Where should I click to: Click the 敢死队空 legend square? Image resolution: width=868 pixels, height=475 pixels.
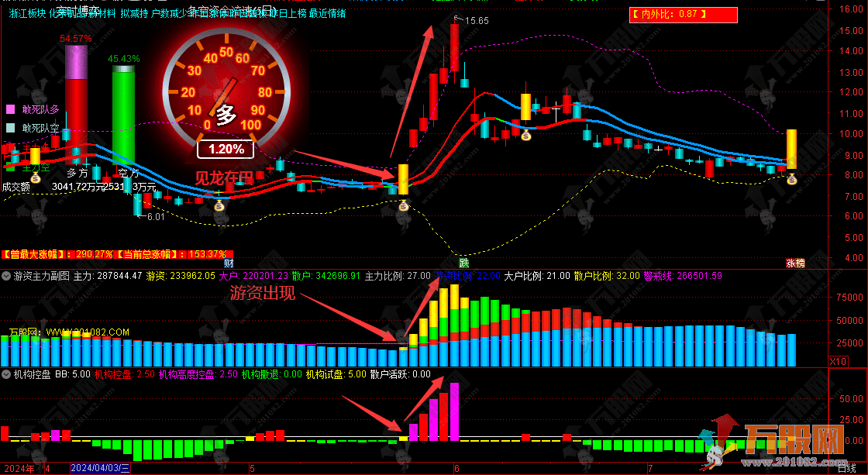coord(9,128)
